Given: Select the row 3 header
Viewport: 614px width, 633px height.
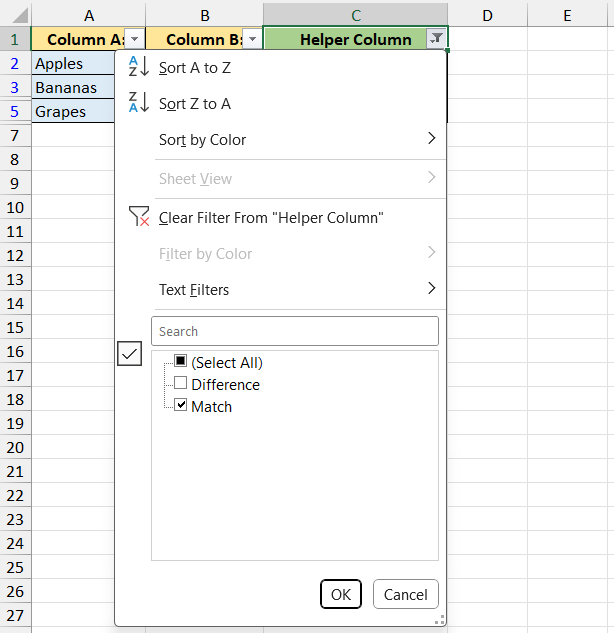Looking at the screenshot, I should 15,87.
